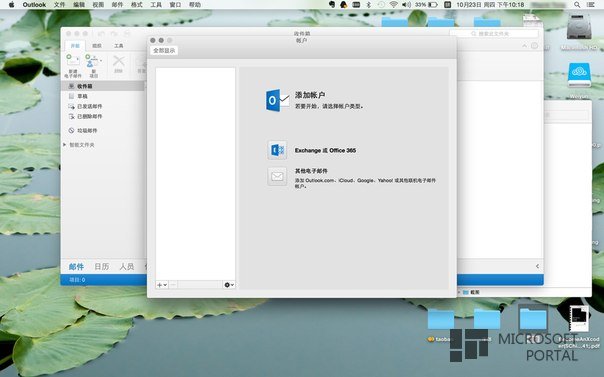Screen dimensions: 604x377
Task: Select the 收件箱 inbox folder
Action: click(103, 86)
